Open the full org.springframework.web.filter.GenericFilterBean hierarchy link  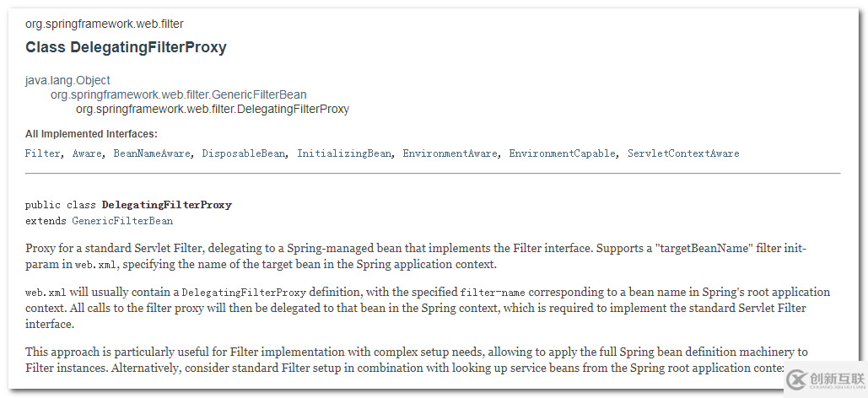click(178, 94)
